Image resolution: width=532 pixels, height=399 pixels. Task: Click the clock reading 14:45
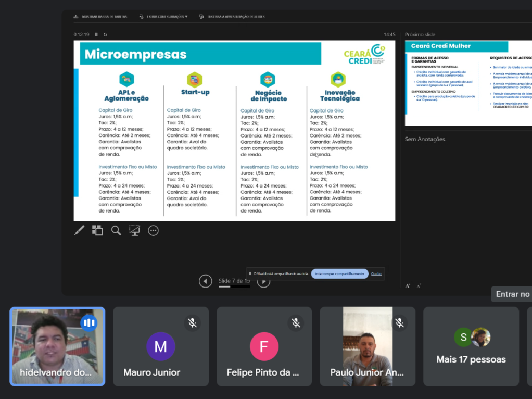(389, 34)
